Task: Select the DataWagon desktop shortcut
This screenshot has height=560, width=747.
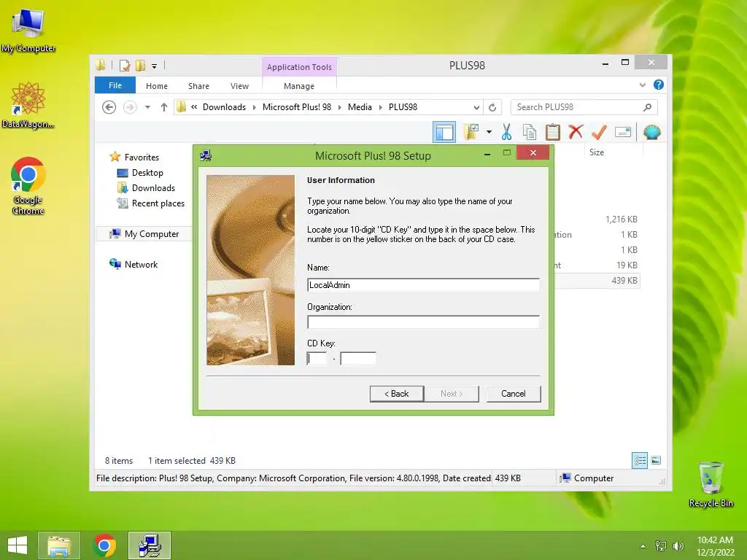Action: coord(28,105)
